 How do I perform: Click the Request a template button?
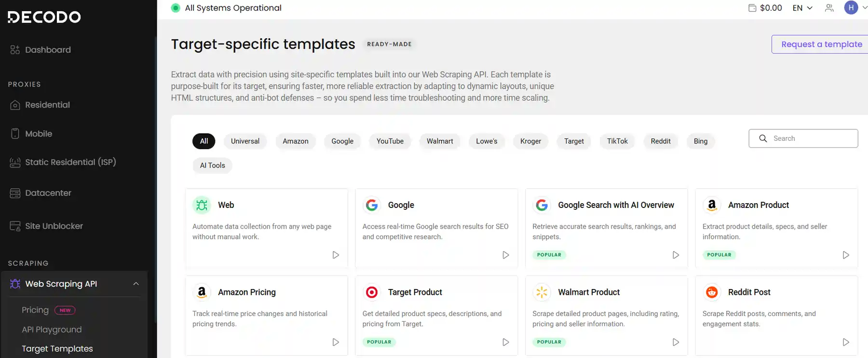821,44
